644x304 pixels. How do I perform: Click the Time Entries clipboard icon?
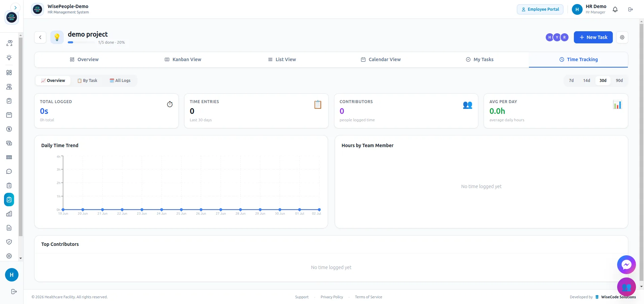click(318, 104)
